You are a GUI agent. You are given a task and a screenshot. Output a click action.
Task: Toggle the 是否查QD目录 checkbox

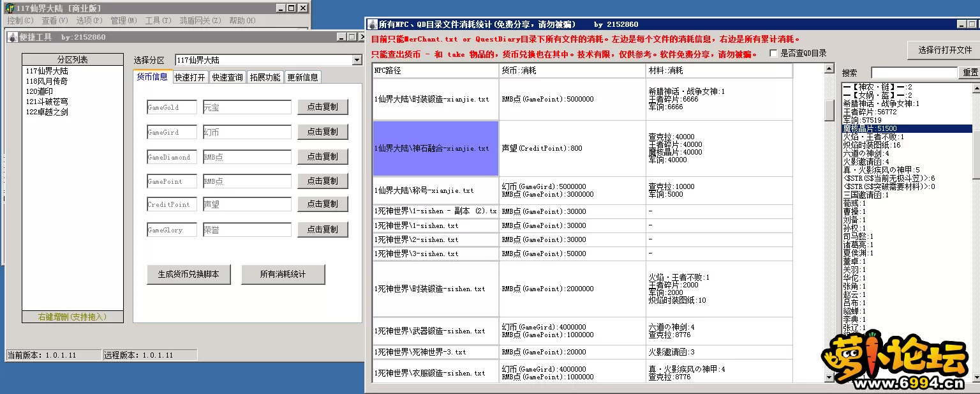point(774,53)
